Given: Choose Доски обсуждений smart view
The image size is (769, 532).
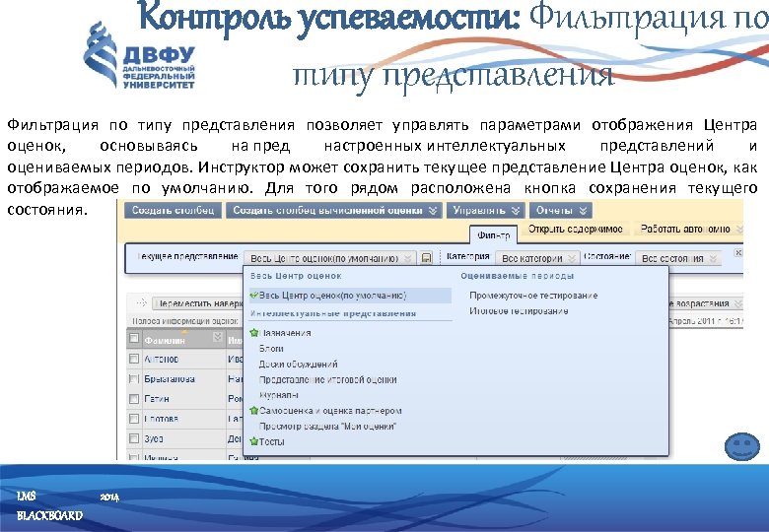Looking at the screenshot, I should pos(298,364).
